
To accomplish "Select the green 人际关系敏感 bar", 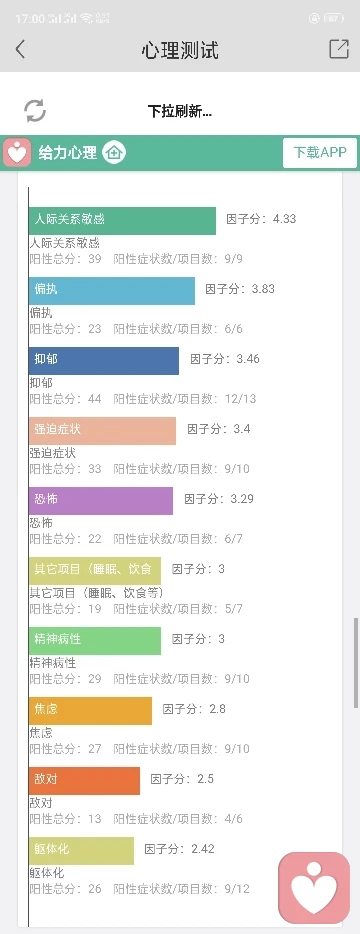I will [x=122, y=221].
